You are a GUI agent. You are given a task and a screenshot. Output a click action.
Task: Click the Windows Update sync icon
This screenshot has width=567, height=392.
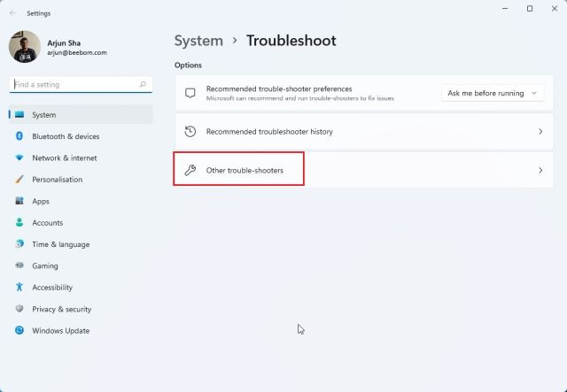(x=19, y=330)
